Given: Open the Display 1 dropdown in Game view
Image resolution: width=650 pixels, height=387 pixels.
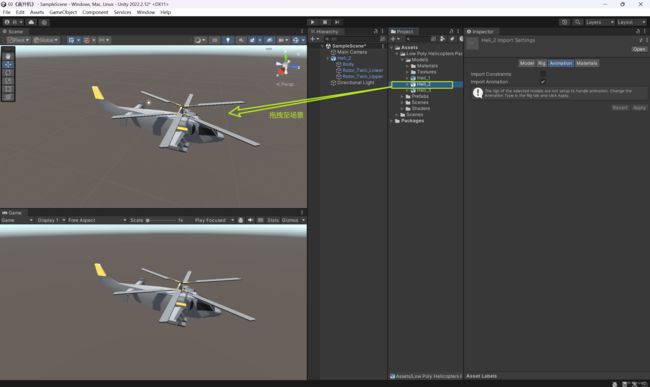Looking at the screenshot, I should [x=51, y=220].
